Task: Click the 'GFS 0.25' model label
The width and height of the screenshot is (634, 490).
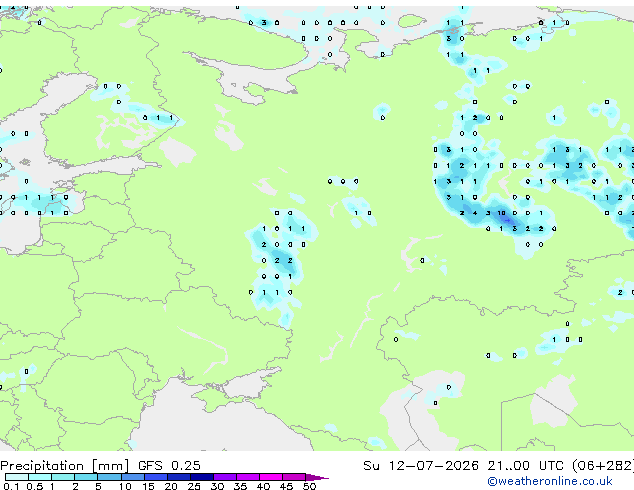Action: [169, 465]
